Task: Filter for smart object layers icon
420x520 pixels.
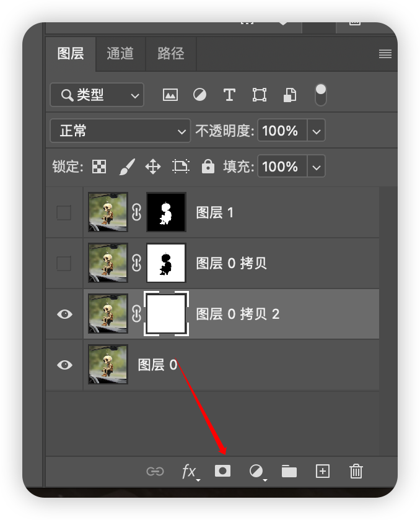Action: tap(290, 95)
